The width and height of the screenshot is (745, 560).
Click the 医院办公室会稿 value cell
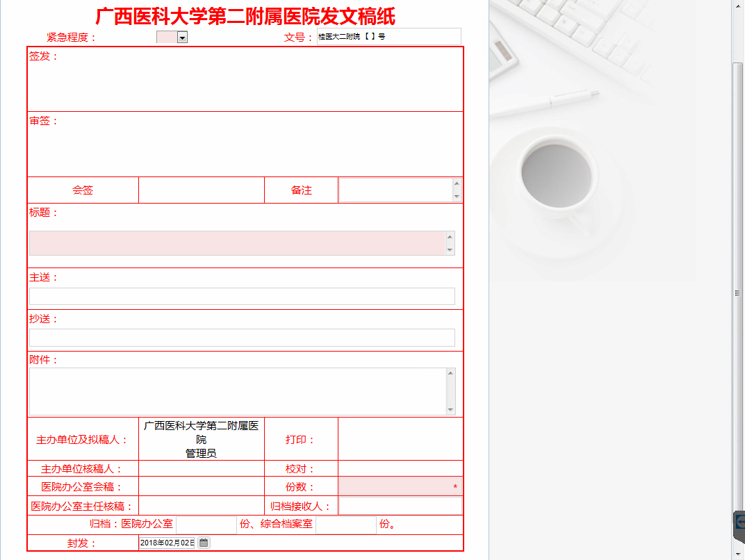[202, 486]
